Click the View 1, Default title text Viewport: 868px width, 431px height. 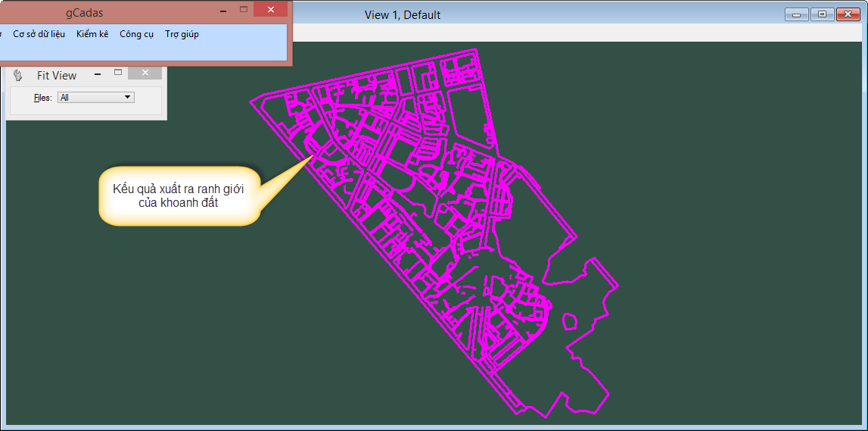(402, 15)
